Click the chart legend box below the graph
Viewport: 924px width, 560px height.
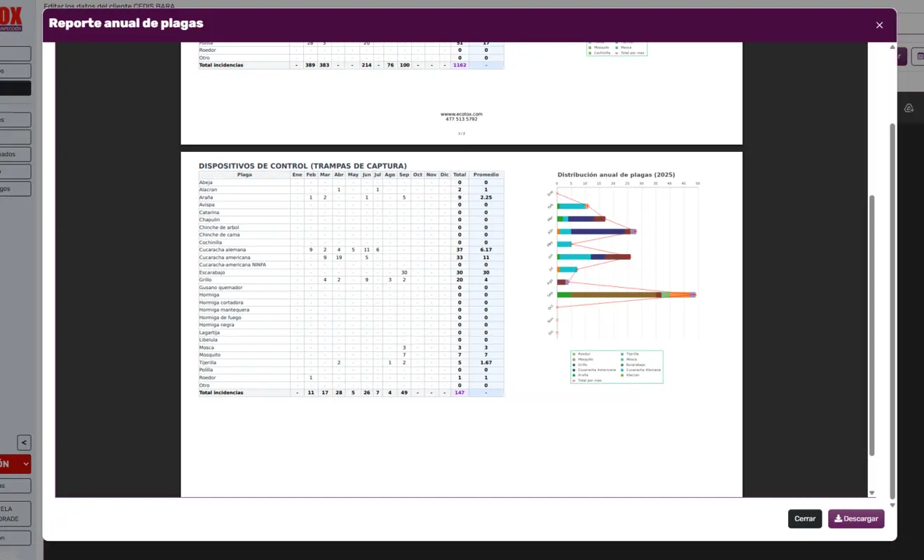pos(616,367)
